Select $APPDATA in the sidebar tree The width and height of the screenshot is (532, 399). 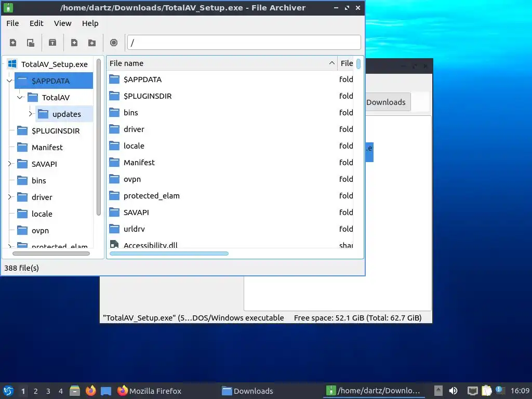[54, 81]
